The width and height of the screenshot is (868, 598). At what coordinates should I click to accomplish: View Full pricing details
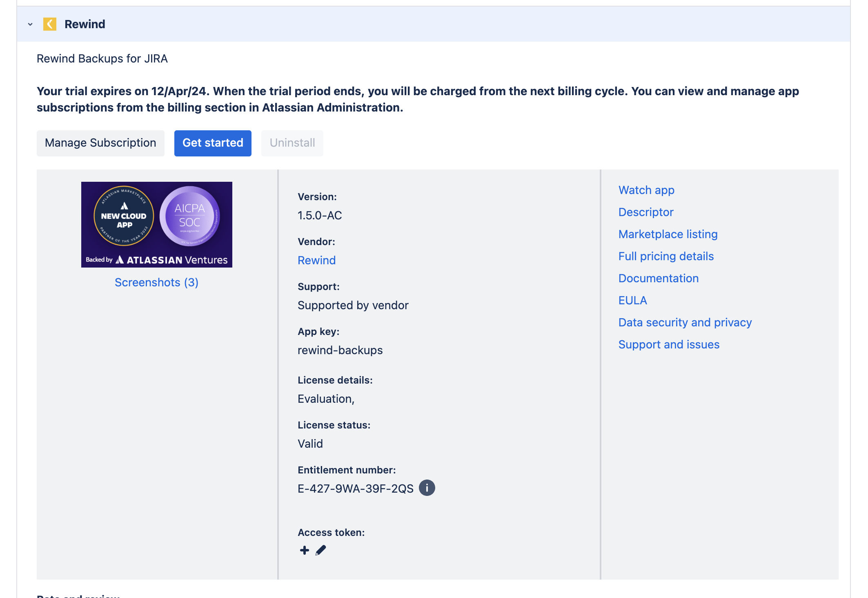(666, 256)
